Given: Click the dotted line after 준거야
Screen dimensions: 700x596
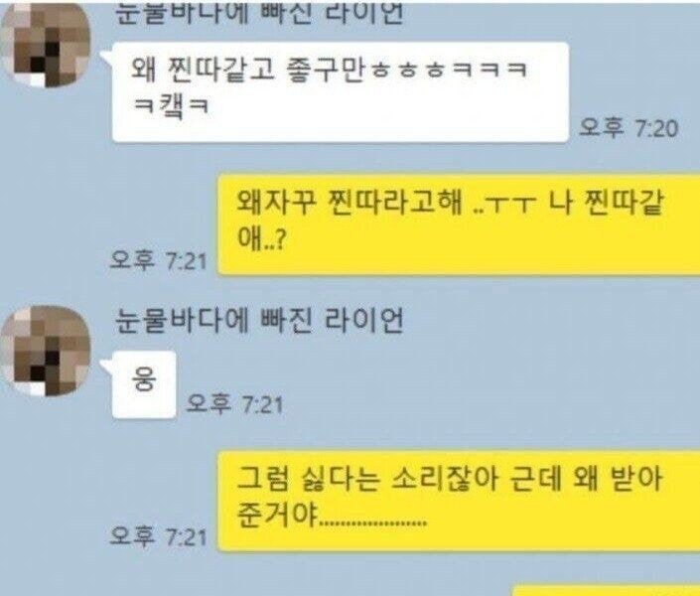Looking at the screenshot, I should (x=374, y=521).
